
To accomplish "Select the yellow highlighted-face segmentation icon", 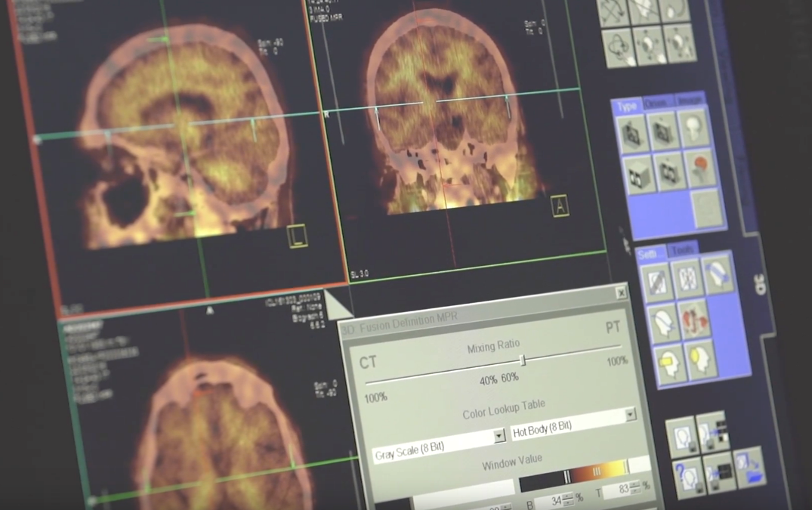I will 699,359.
